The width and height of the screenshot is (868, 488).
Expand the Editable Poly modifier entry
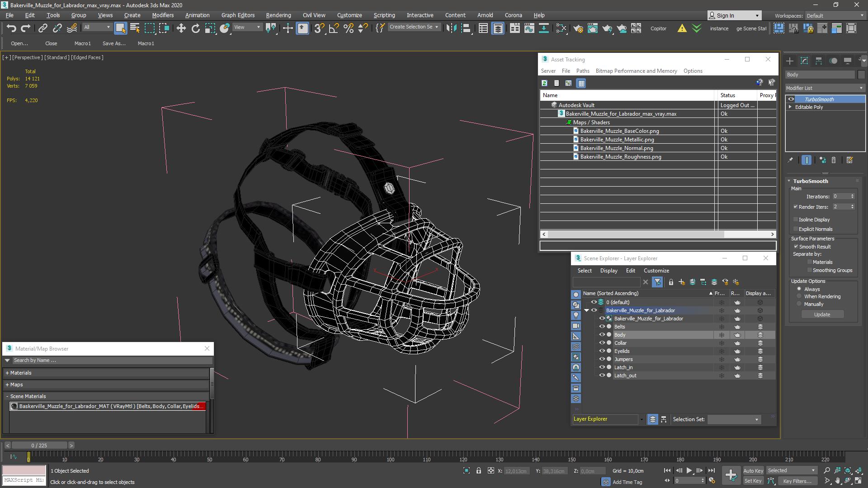point(790,107)
